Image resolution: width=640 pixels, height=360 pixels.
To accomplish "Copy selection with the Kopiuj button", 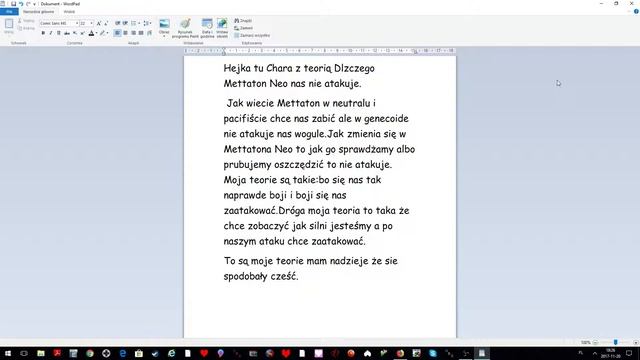I will point(26,28).
